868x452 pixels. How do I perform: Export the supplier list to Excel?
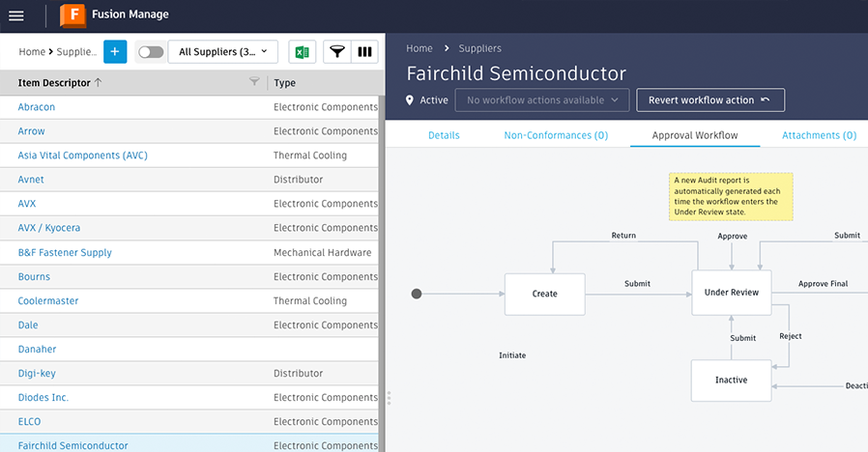point(303,52)
